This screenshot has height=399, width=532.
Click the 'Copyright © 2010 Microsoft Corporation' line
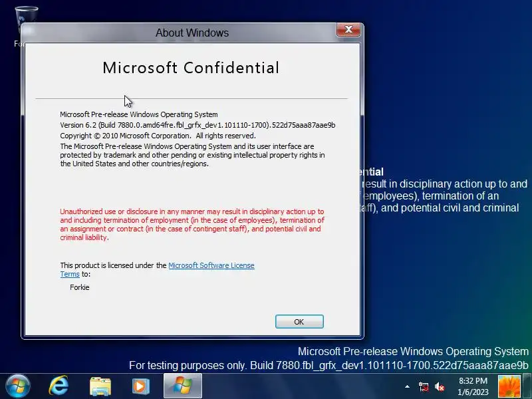158,136
